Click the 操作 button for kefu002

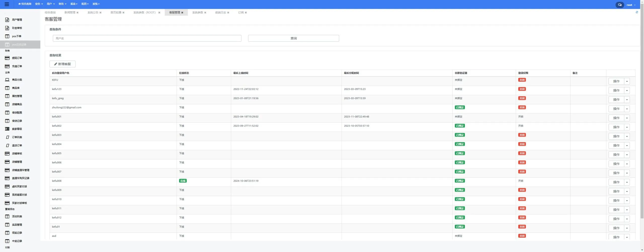(x=616, y=127)
